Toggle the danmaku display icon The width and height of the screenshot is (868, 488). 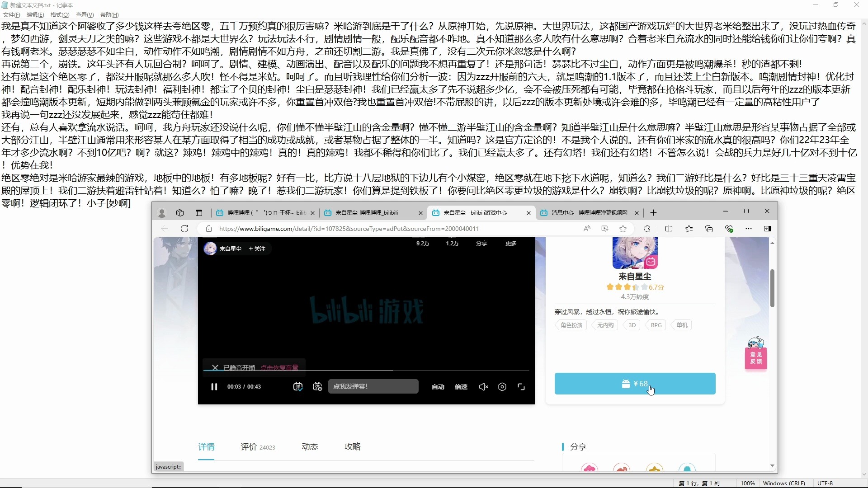point(297,387)
